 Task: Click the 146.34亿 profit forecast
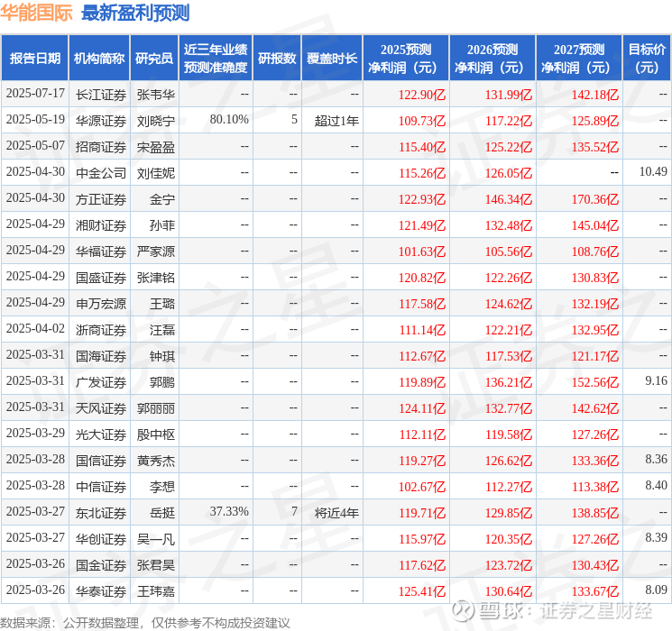click(509, 199)
